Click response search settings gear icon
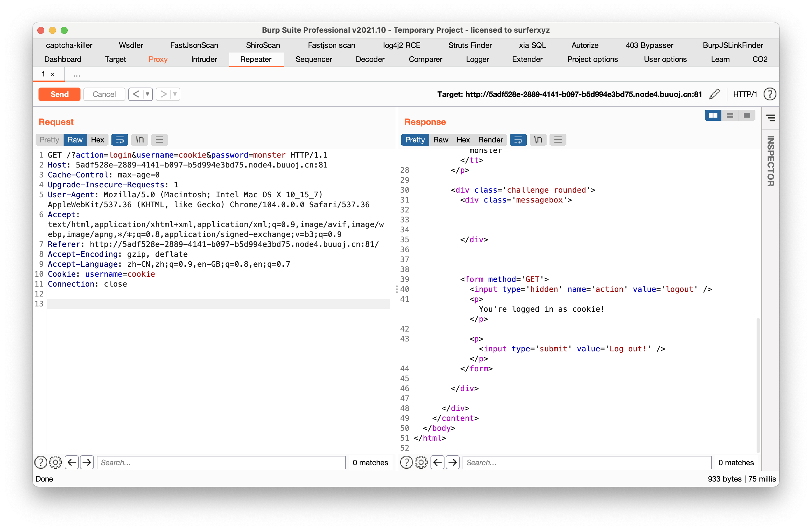 pyautogui.click(x=421, y=462)
